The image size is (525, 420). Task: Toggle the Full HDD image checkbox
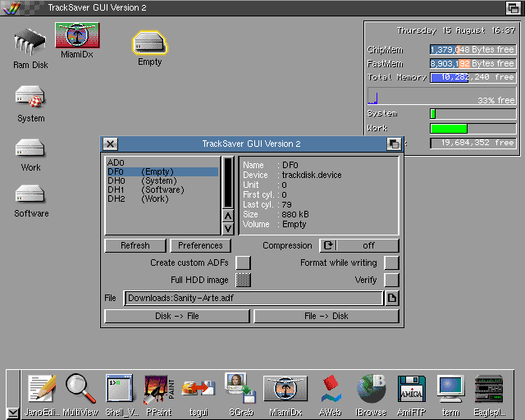[x=243, y=281]
